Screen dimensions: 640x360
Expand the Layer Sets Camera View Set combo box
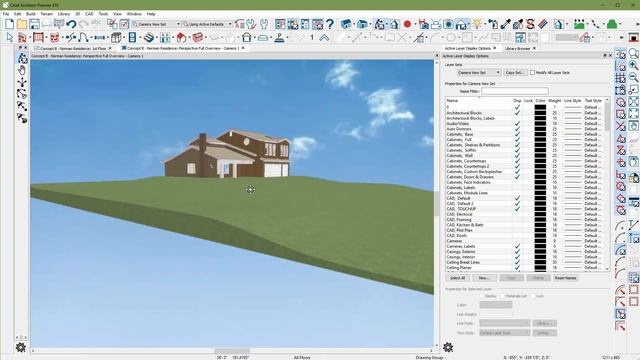(479, 72)
